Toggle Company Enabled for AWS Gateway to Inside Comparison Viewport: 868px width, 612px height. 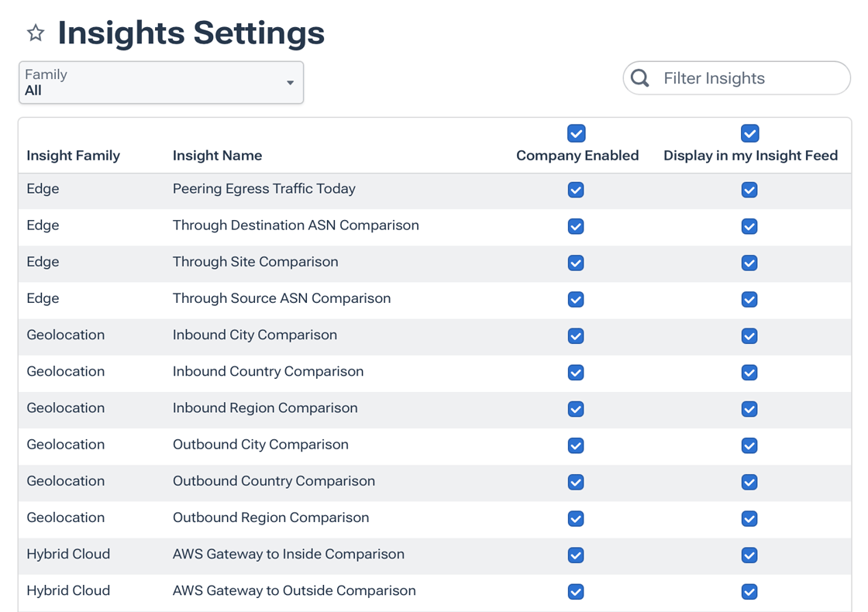coord(576,555)
